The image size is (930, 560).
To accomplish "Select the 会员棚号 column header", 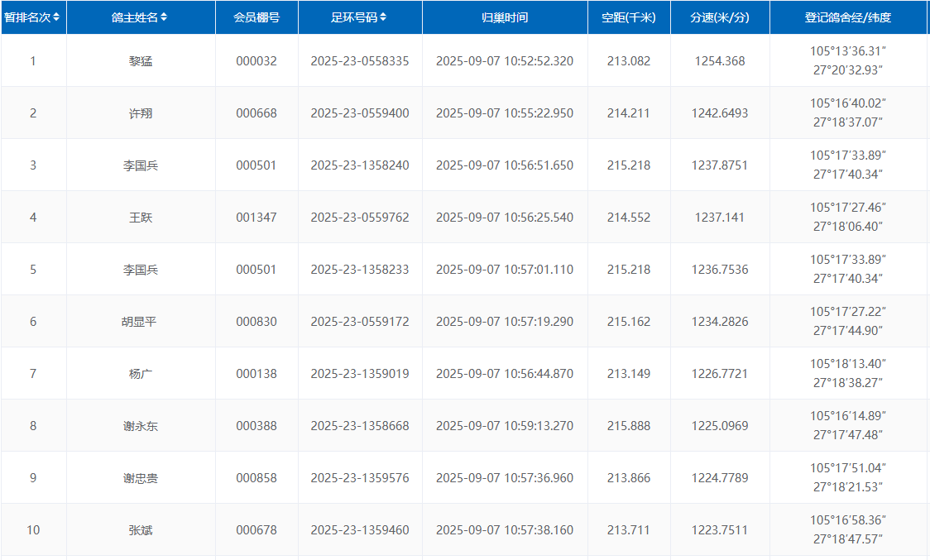I will click(256, 17).
